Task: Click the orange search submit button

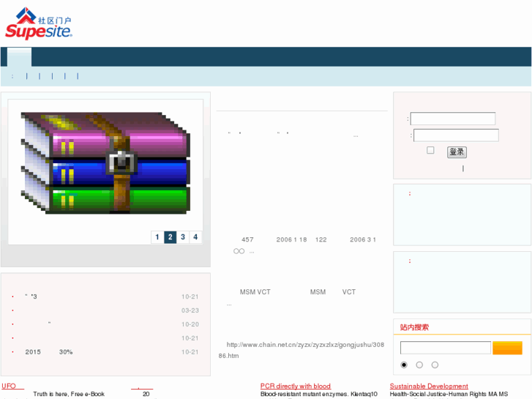Action: click(507, 348)
